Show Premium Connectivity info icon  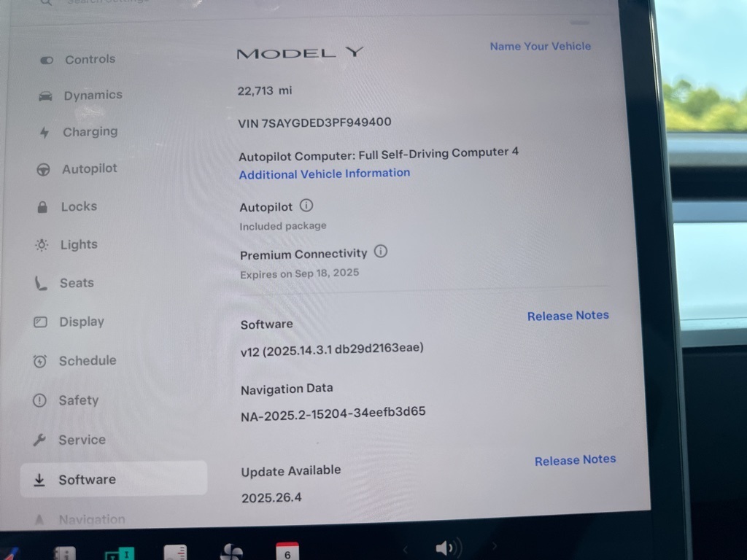pos(381,252)
